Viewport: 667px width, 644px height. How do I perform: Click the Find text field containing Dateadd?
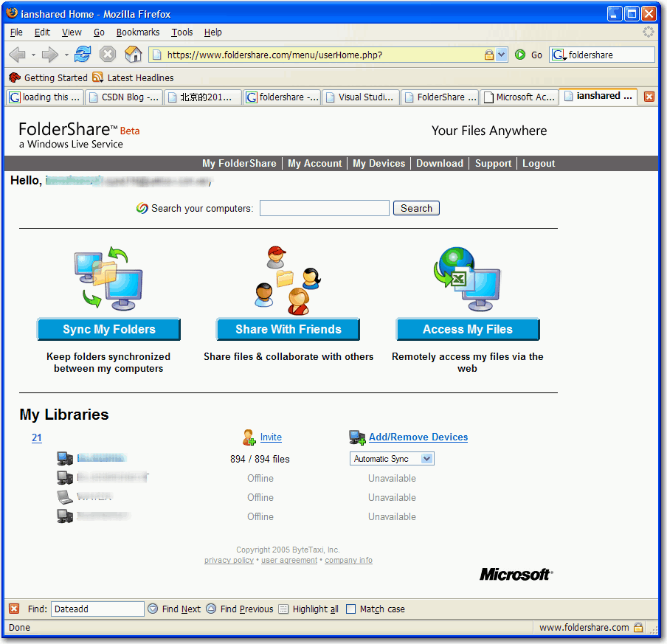tap(97, 609)
